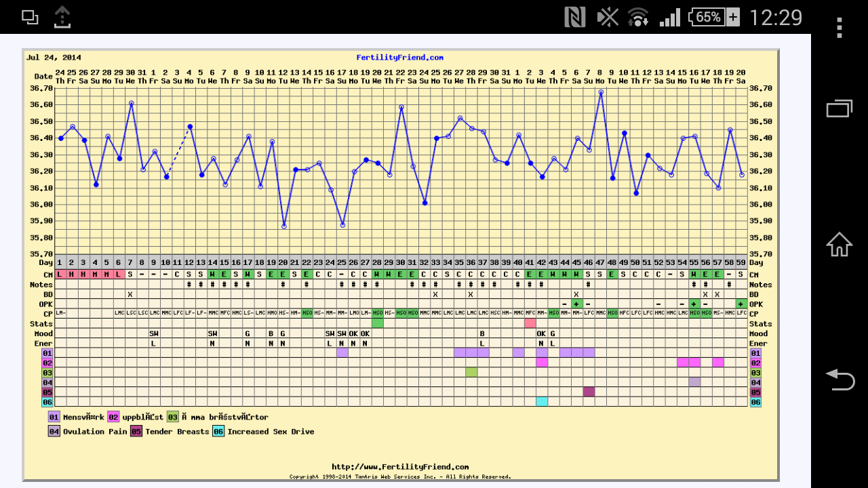Tap the green cell in the Stats row
Screen dimensions: 868x488
[x=377, y=323]
